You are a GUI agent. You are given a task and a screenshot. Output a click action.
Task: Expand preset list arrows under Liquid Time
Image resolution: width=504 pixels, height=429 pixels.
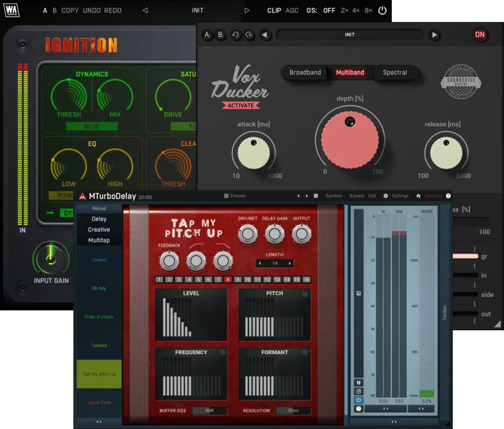point(99,421)
